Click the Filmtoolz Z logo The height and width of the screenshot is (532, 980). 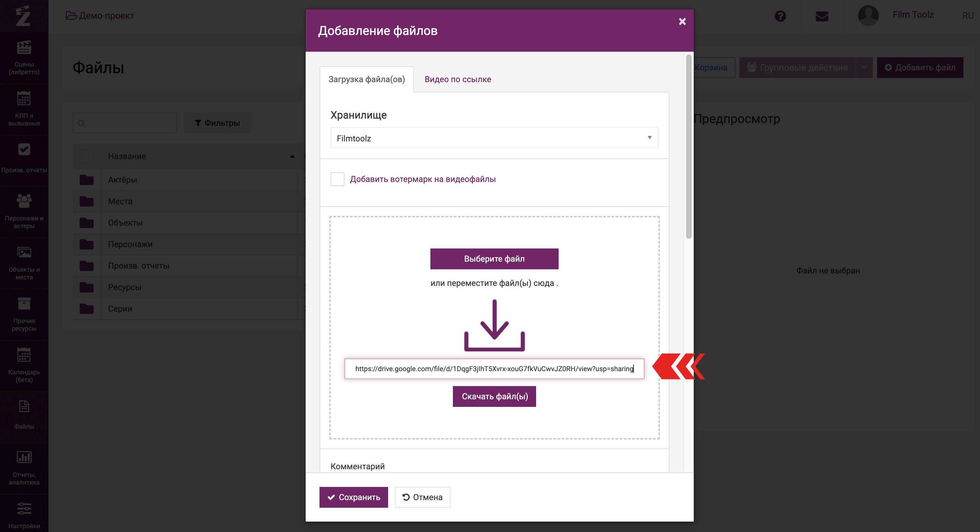tap(23, 16)
